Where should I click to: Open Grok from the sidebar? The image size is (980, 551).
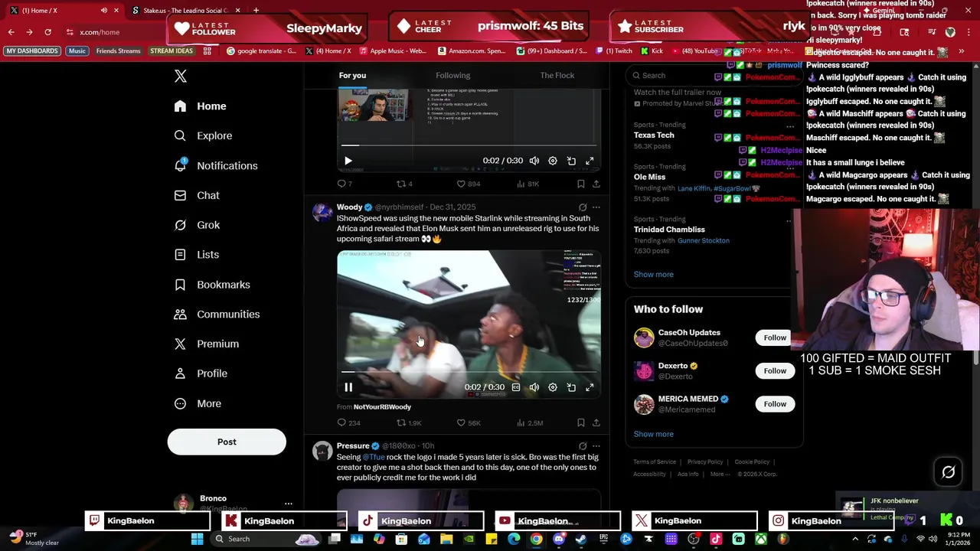point(197,225)
